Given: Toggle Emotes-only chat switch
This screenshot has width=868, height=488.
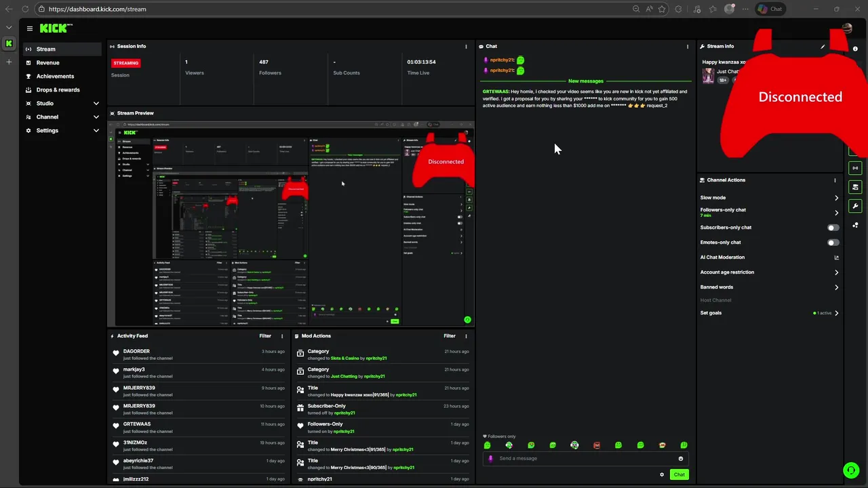Looking at the screenshot, I should (833, 243).
